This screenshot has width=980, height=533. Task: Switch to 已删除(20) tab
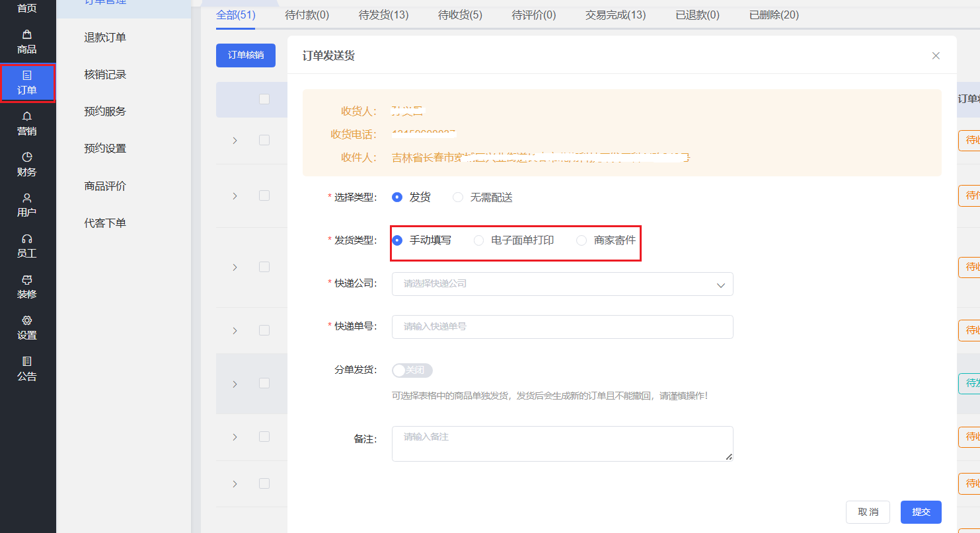(x=774, y=15)
